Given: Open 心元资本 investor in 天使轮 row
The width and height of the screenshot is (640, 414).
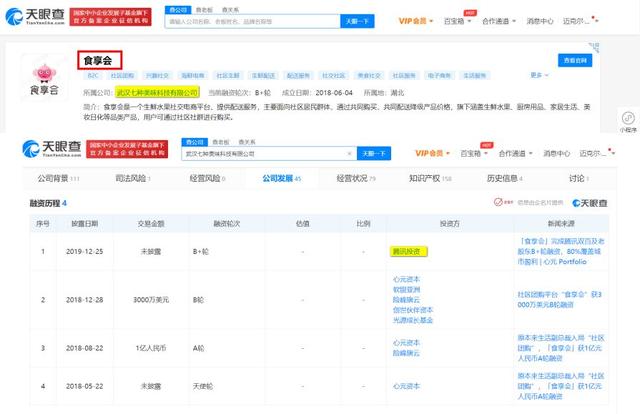Looking at the screenshot, I should coord(406,386).
